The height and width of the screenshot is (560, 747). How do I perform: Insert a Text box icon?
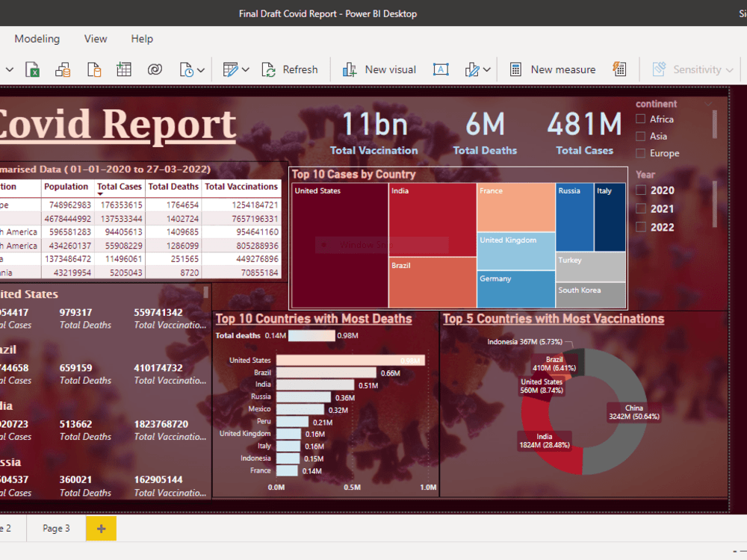441,69
